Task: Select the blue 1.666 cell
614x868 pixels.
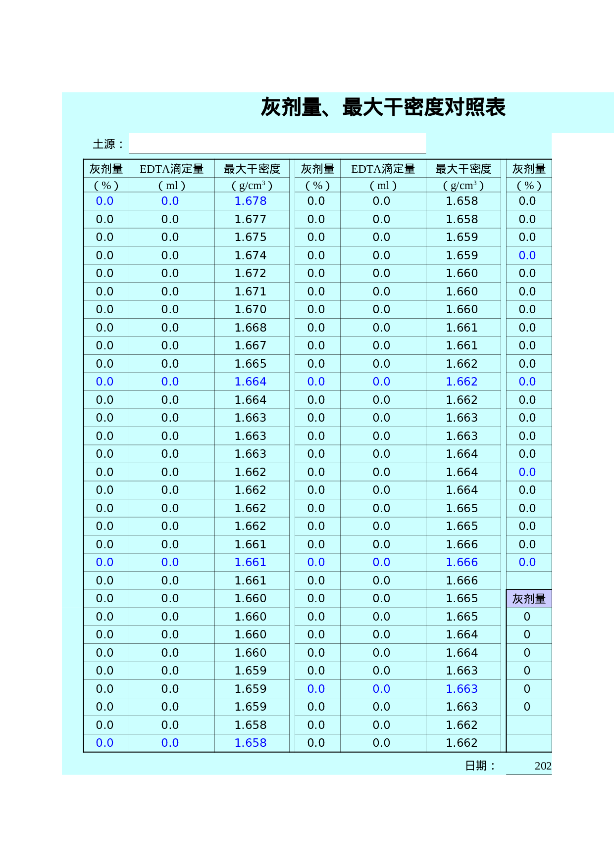Action: [463, 562]
